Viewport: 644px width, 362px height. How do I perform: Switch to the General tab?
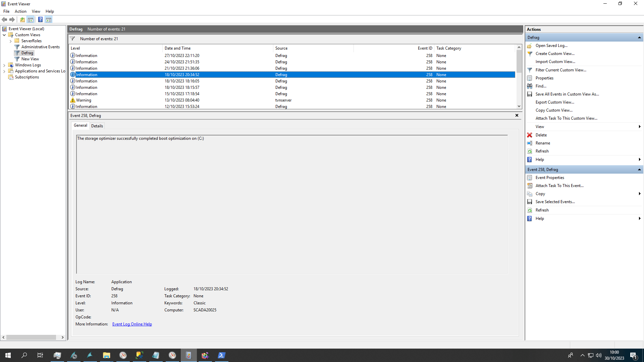pyautogui.click(x=80, y=125)
